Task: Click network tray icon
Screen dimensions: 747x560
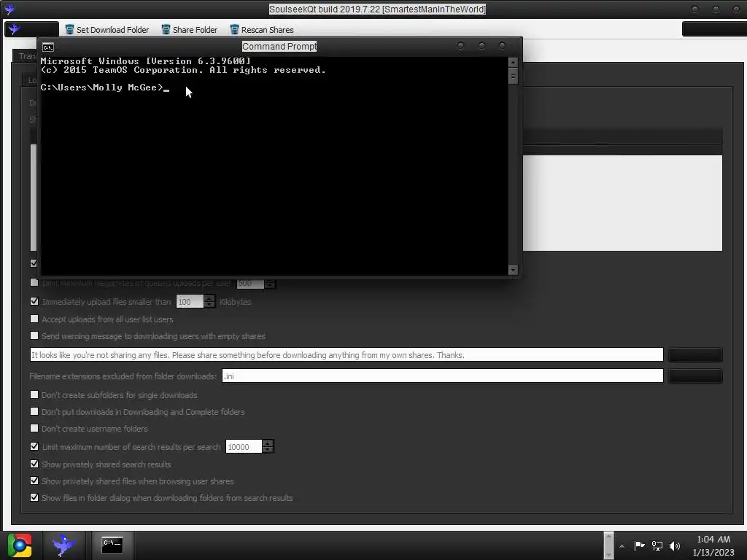Action: 657,545
